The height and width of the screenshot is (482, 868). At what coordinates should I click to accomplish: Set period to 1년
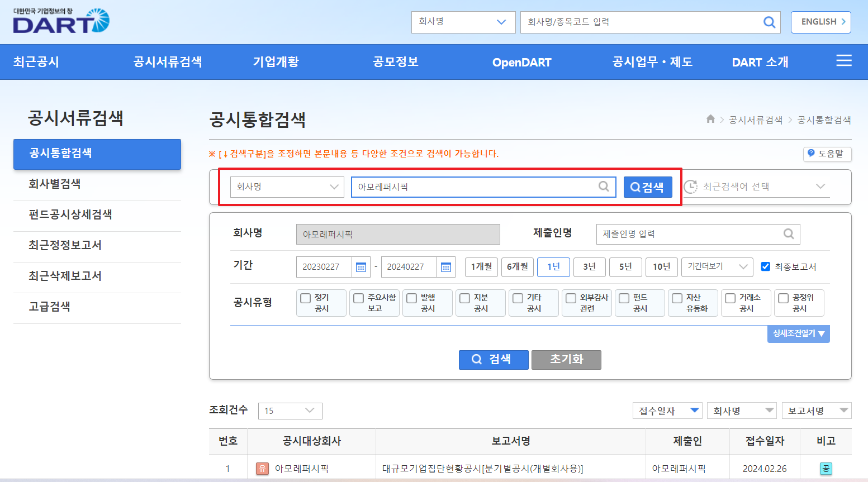pyautogui.click(x=553, y=266)
